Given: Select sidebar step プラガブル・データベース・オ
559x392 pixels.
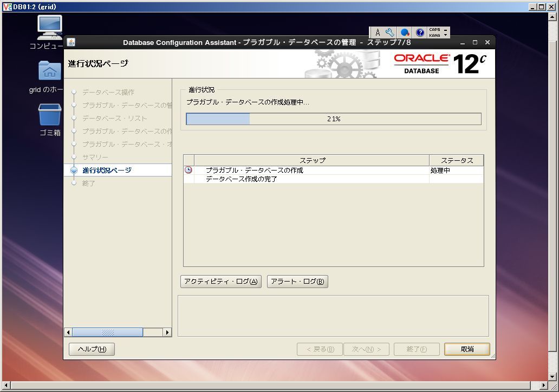Looking at the screenshot, I should (127, 144).
